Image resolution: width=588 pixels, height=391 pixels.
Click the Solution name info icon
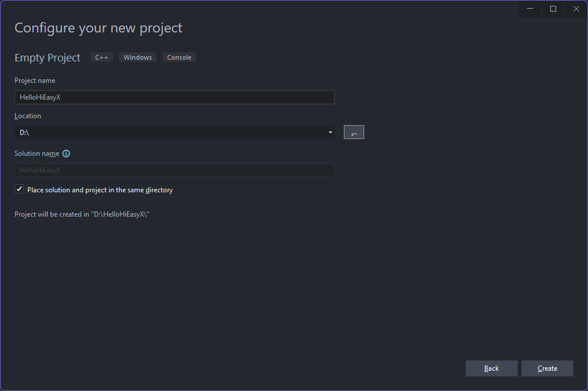click(x=66, y=154)
